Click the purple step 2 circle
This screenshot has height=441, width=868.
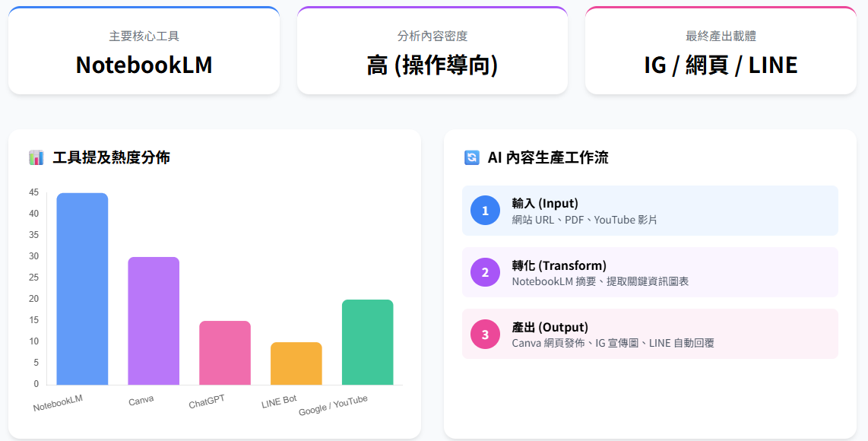click(x=485, y=272)
